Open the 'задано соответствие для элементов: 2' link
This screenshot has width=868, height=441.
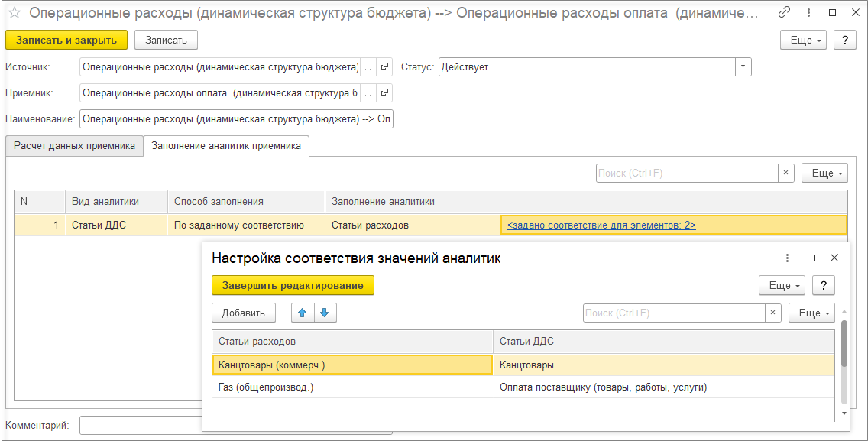point(601,225)
